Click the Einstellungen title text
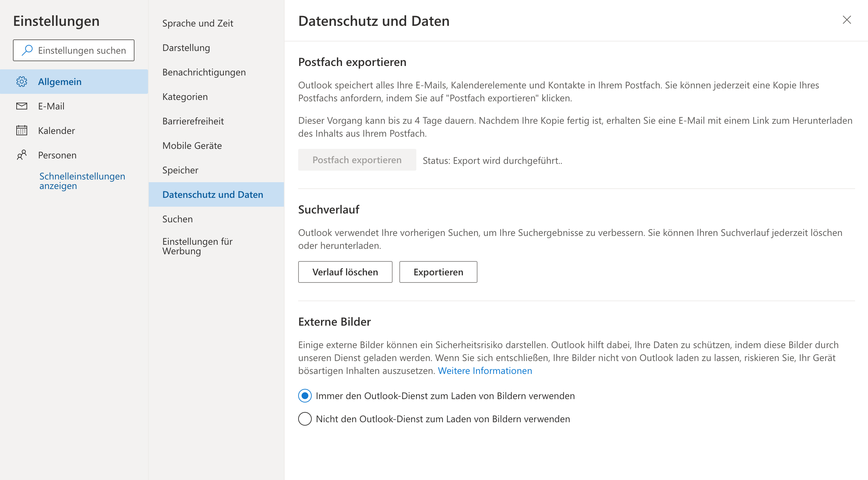Screen dimensions: 868x480 point(56,21)
